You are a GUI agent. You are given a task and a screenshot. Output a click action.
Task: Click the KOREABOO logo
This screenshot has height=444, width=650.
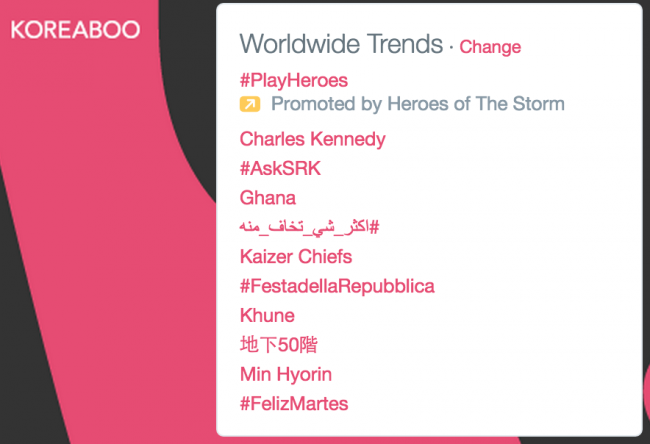[75, 29]
